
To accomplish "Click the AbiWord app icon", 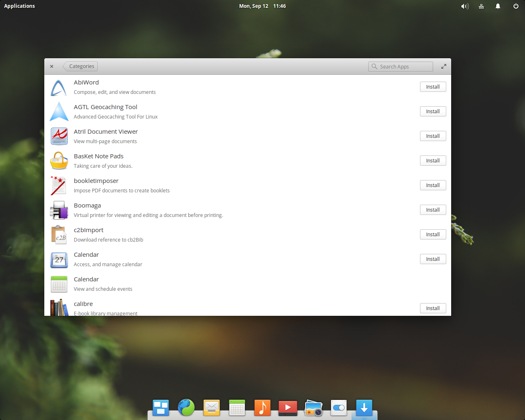I will [x=59, y=87].
